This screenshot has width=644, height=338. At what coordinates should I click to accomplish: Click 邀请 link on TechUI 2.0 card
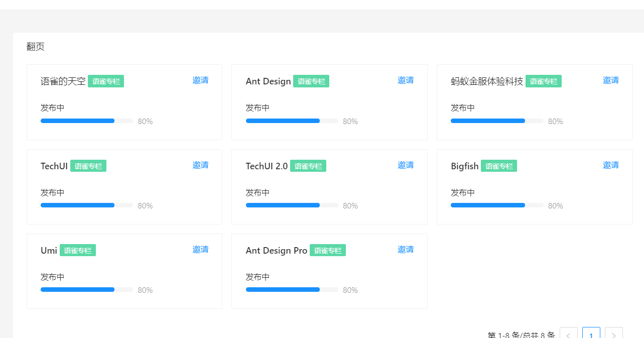pos(406,165)
